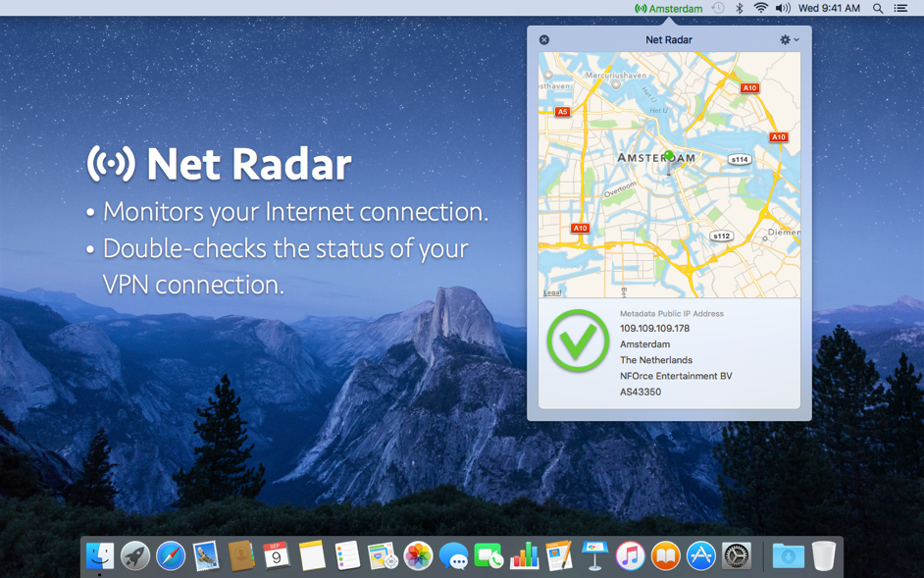Click the NFOrce Entertainment BV text
Image resolution: width=924 pixels, height=578 pixels.
pos(676,376)
